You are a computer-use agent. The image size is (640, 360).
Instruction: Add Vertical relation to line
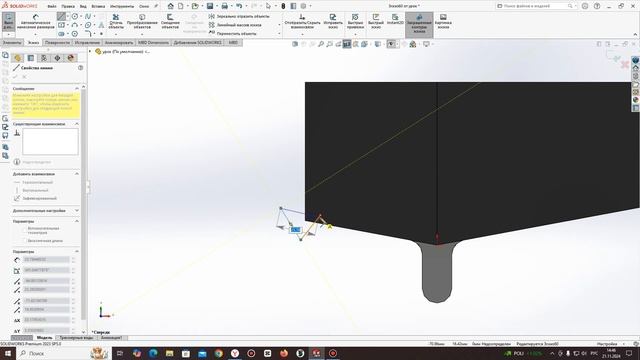point(31,190)
